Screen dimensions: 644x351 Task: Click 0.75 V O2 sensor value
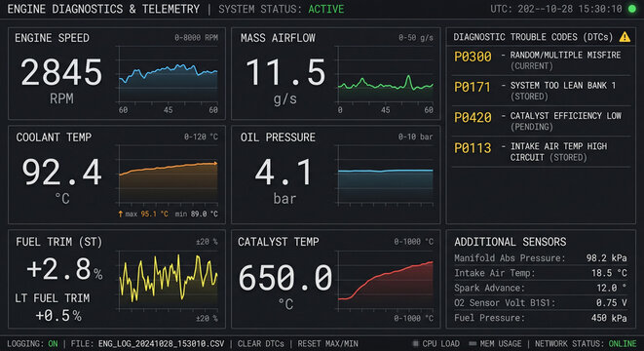[x=612, y=303]
